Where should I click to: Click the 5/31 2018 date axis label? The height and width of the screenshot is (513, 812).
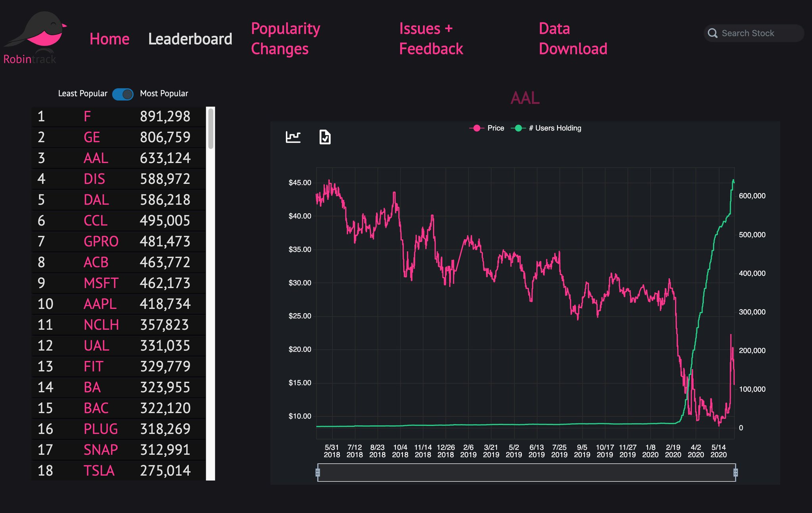pos(331,451)
